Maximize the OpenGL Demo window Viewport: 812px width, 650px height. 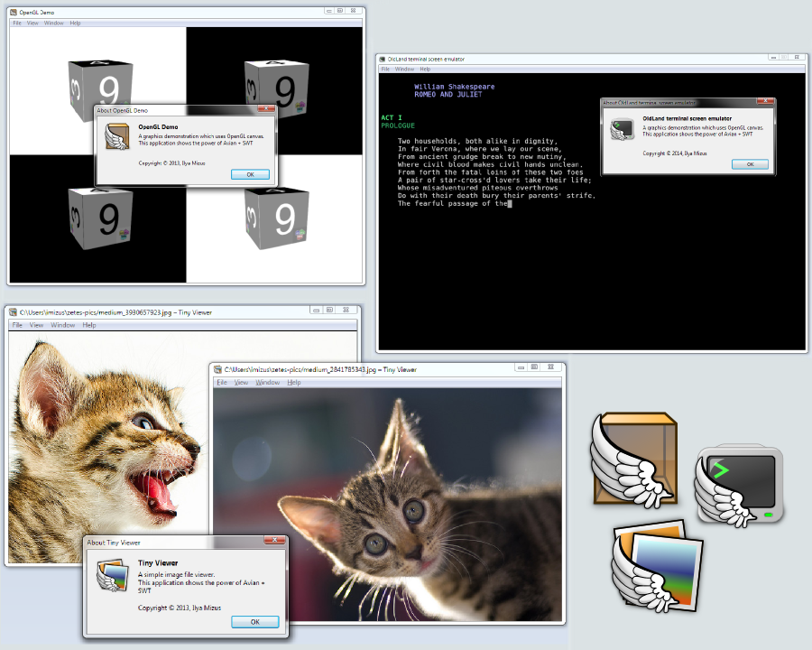pyautogui.click(x=340, y=11)
